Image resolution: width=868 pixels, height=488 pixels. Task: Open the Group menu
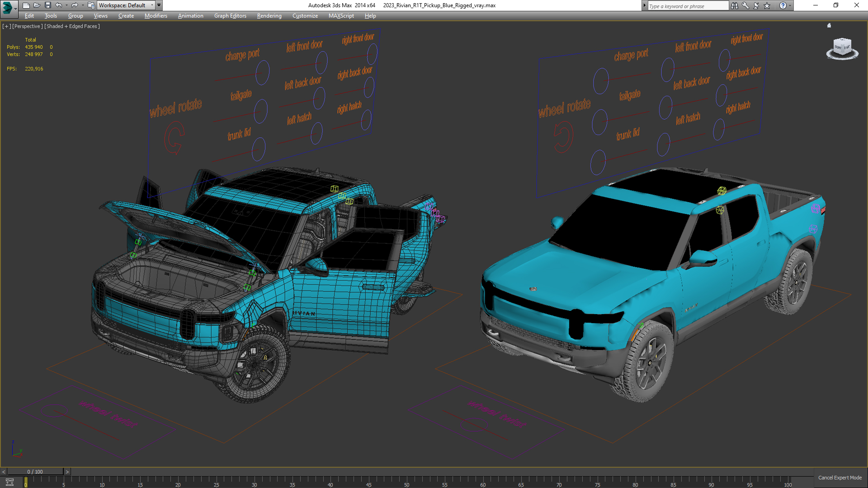[75, 16]
